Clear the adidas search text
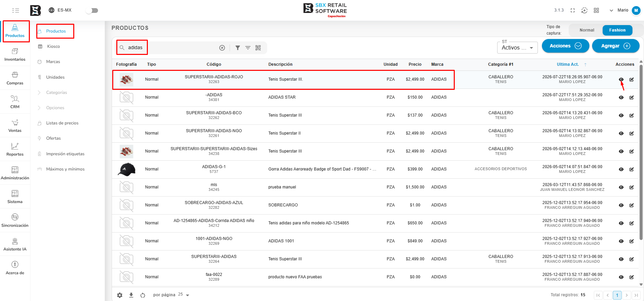 point(222,48)
